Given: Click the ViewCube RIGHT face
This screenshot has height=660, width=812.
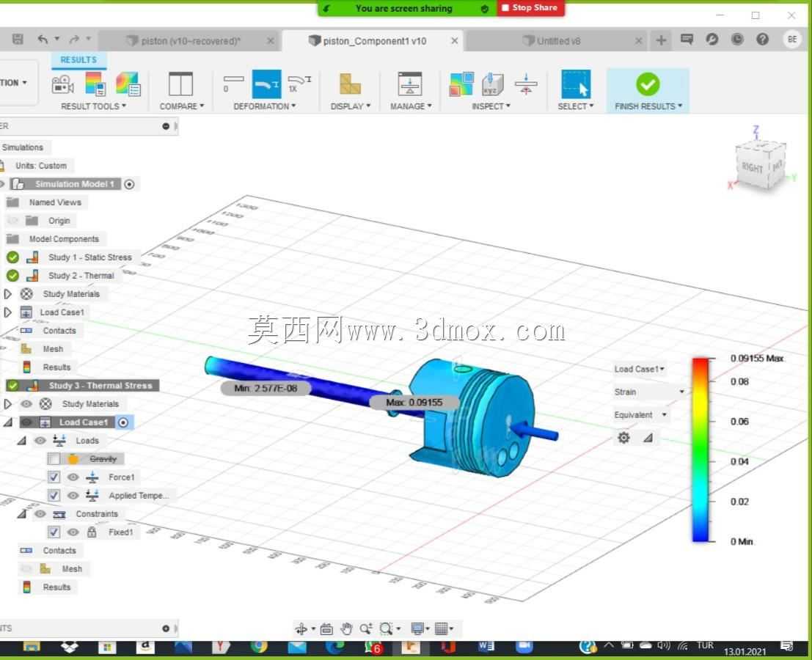Looking at the screenshot, I should tap(752, 167).
